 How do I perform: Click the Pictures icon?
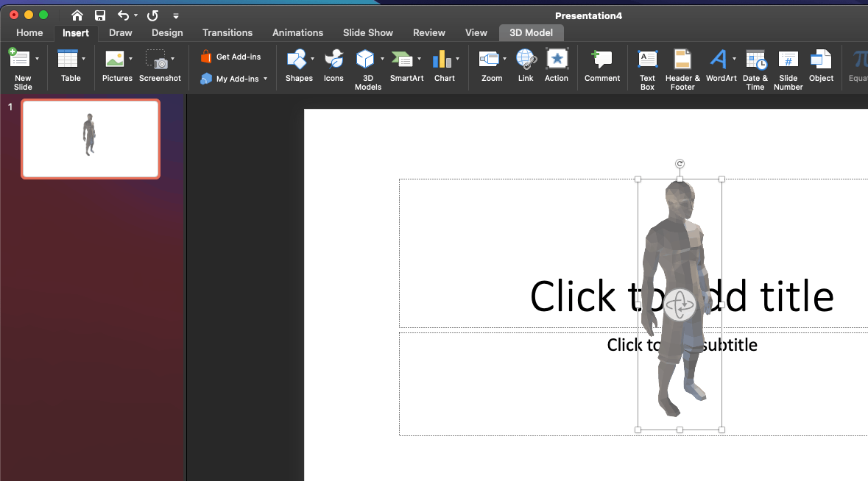coord(115,59)
